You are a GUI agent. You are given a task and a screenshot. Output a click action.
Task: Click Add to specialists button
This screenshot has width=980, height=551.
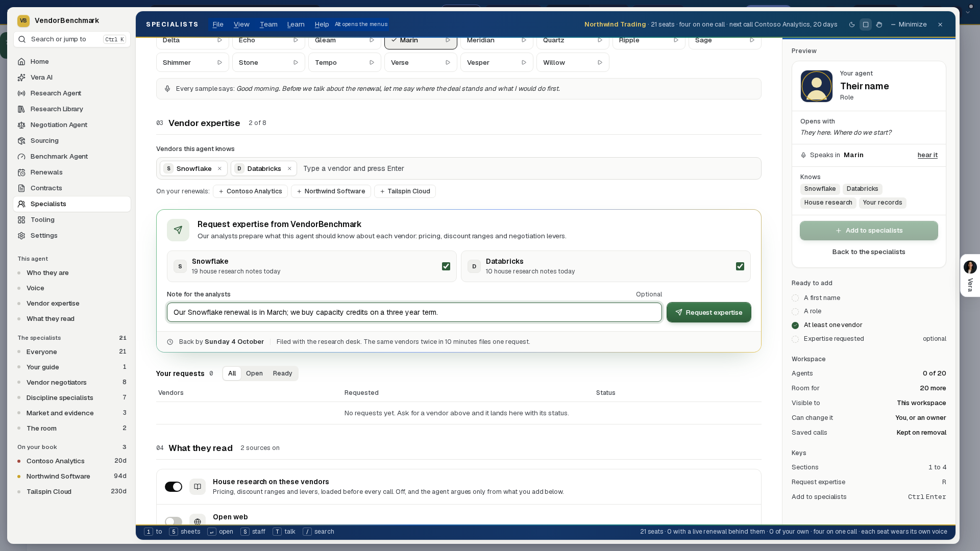869,231
